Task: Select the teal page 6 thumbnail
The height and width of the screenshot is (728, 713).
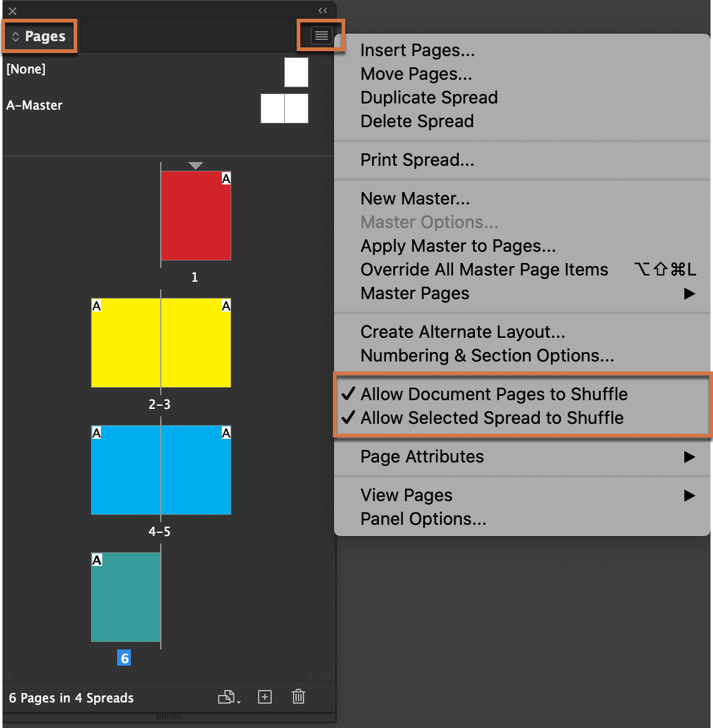Action: [126, 596]
